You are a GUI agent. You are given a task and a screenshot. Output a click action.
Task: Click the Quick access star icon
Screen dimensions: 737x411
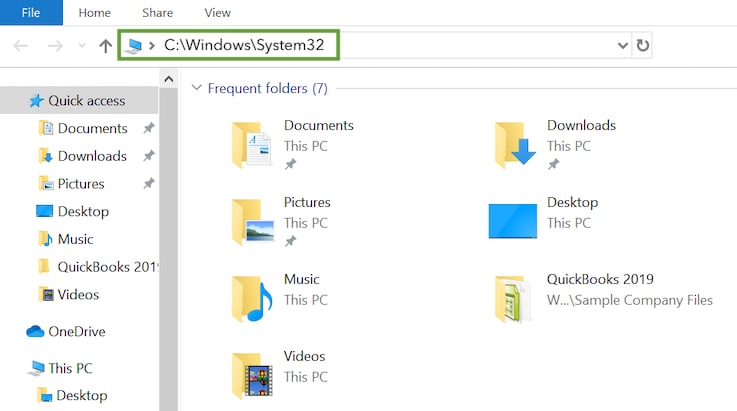pyautogui.click(x=36, y=101)
